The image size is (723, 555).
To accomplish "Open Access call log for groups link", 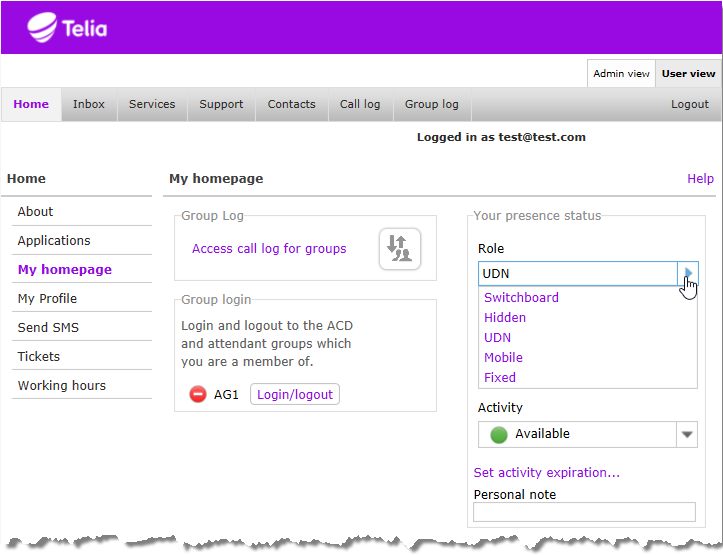I will (x=269, y=249).
